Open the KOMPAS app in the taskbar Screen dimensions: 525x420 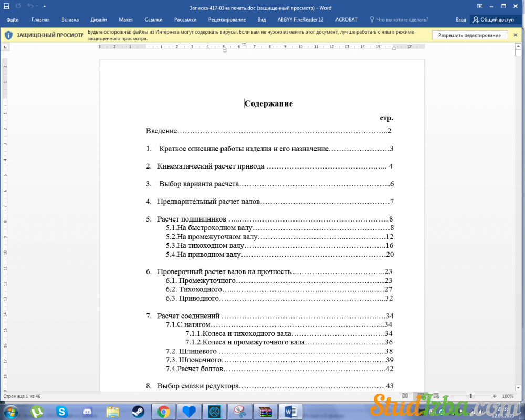(x=214, y=411)
